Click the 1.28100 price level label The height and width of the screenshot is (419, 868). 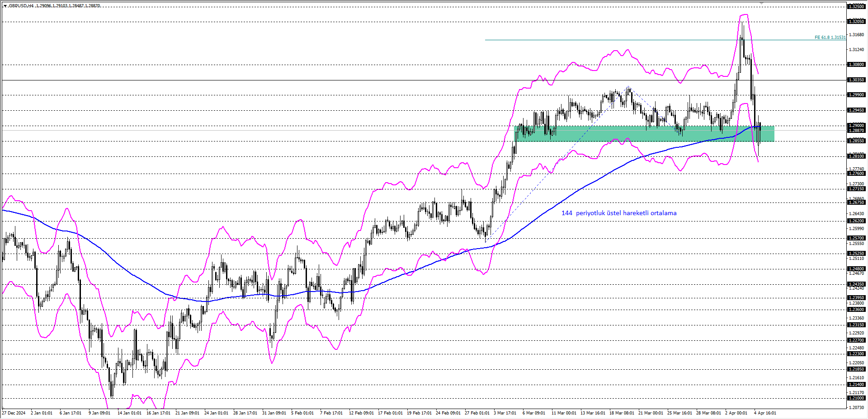click(x=856, y=156)
